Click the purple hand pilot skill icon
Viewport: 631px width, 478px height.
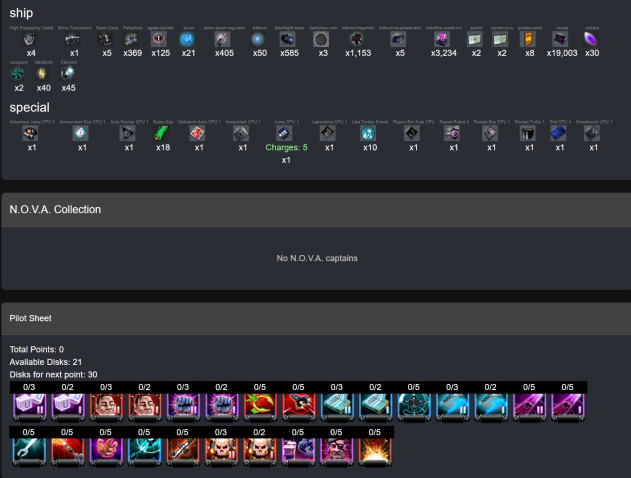(x=105, y=452)
